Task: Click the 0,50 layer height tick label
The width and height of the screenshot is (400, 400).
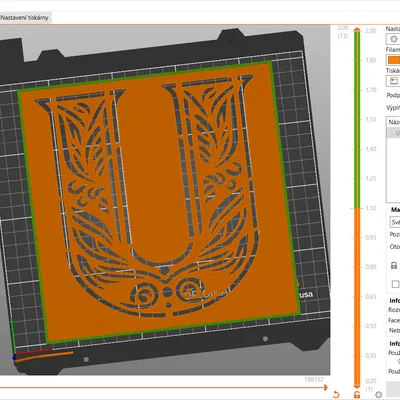Action: tap(371, 326)
